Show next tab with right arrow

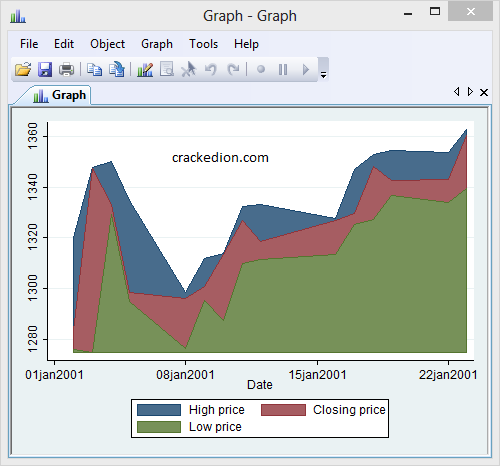(470, 92)
